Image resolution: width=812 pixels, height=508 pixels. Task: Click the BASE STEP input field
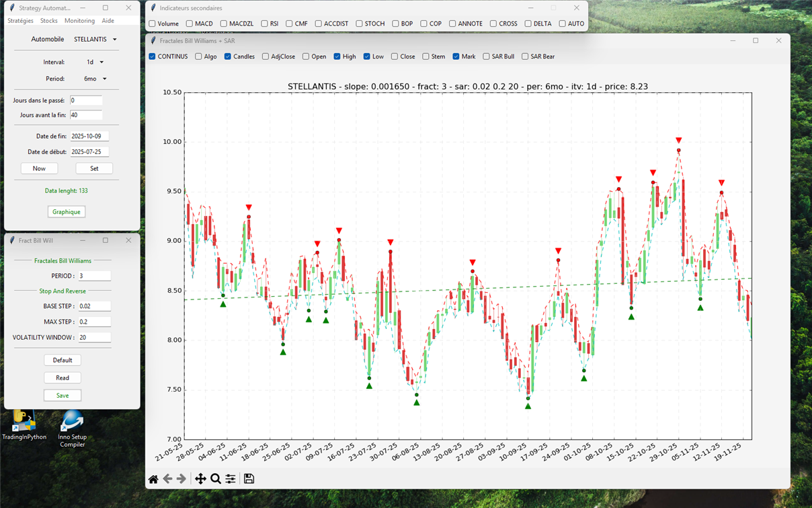pos(94,306)
